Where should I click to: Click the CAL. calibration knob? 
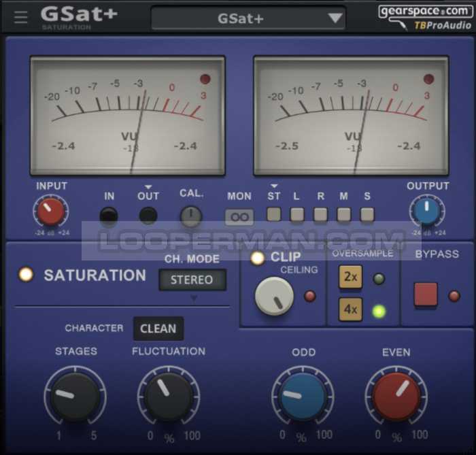tap(191, 216)
